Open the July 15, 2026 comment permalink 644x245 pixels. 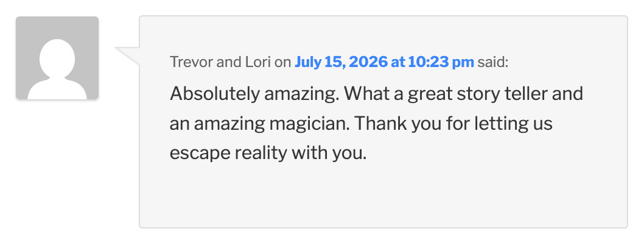point(384,62)
